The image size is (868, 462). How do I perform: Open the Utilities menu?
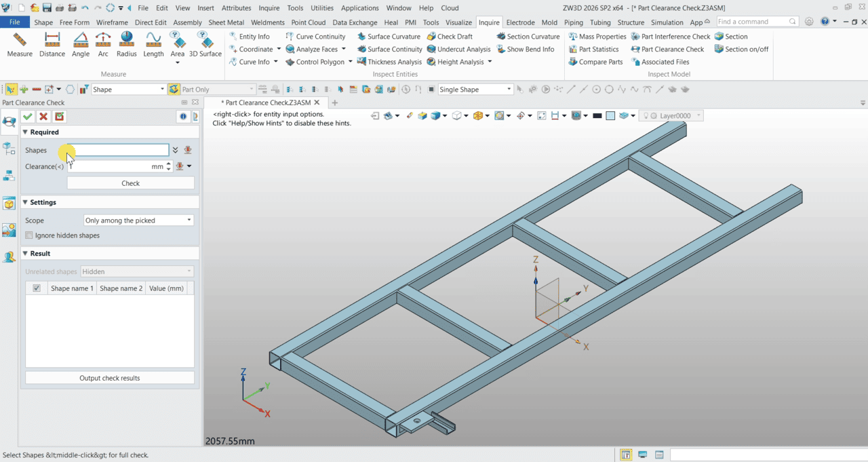coord(322,8)
